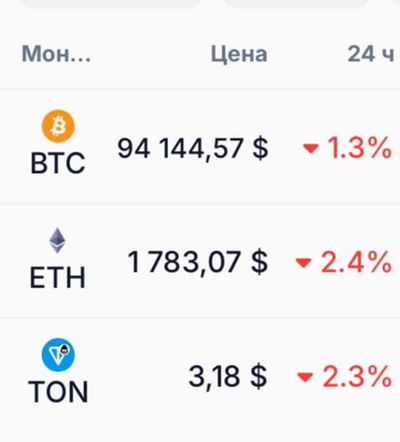This screenshot has width=400, height=442.
Task: Click the TON price 3,18 $
Action: [228, 377]
